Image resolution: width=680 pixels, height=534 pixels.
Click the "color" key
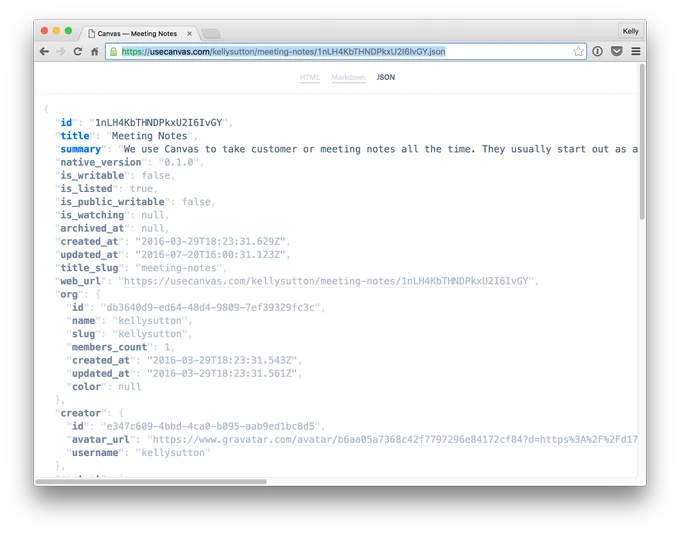(86, 387)
